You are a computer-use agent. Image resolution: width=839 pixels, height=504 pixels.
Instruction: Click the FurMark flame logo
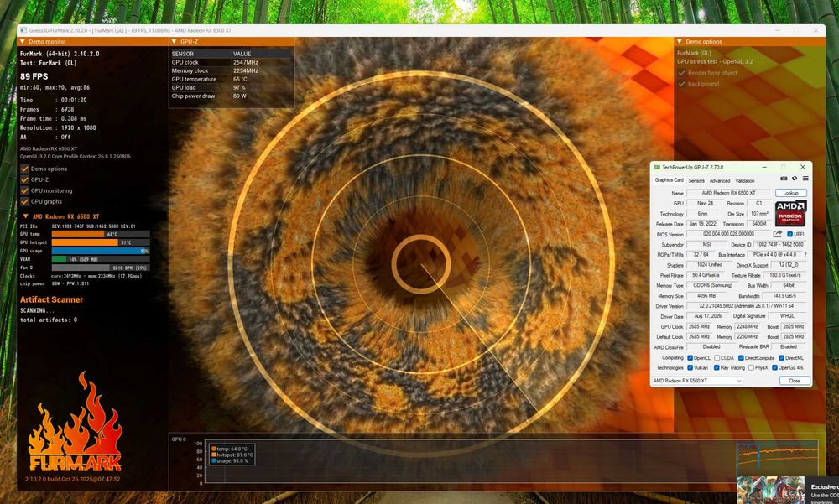75,423
